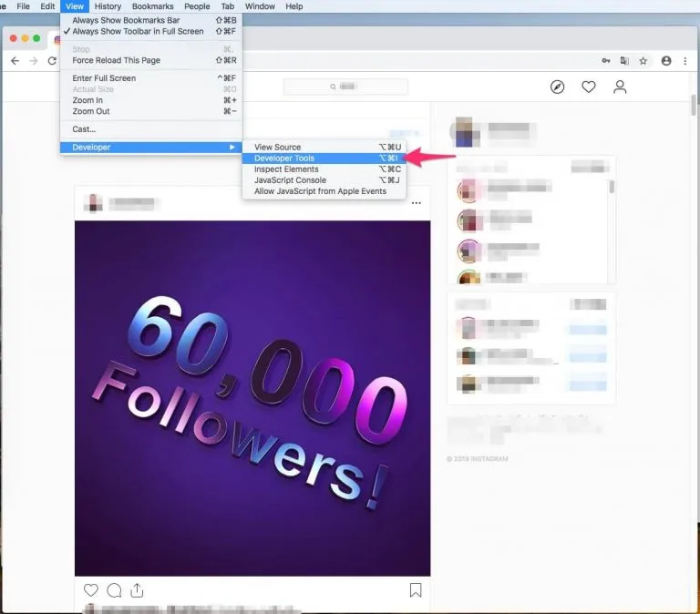
Task: Click the 60,000 Followers post image
Action: 252,398
